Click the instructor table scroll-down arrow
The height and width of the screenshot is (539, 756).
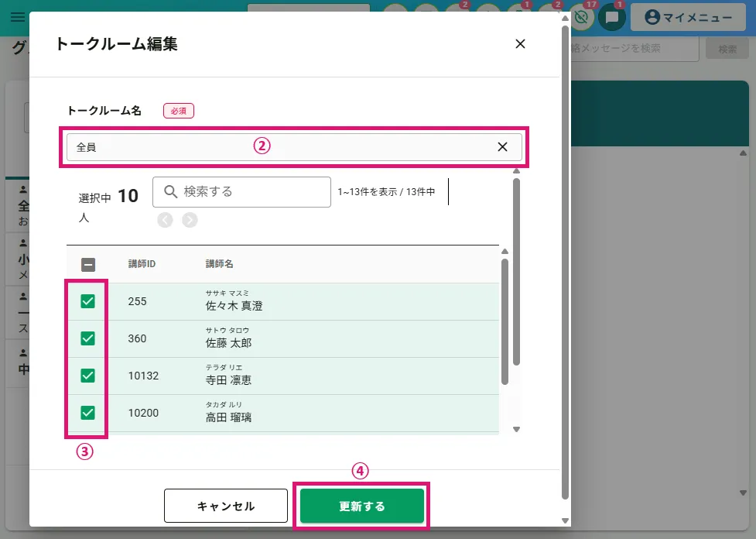[x=516, y=429]
